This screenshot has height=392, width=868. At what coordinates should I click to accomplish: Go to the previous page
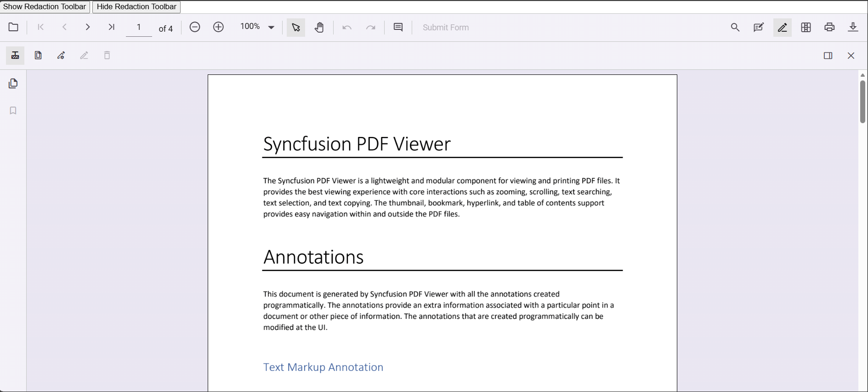click(64, 27)
